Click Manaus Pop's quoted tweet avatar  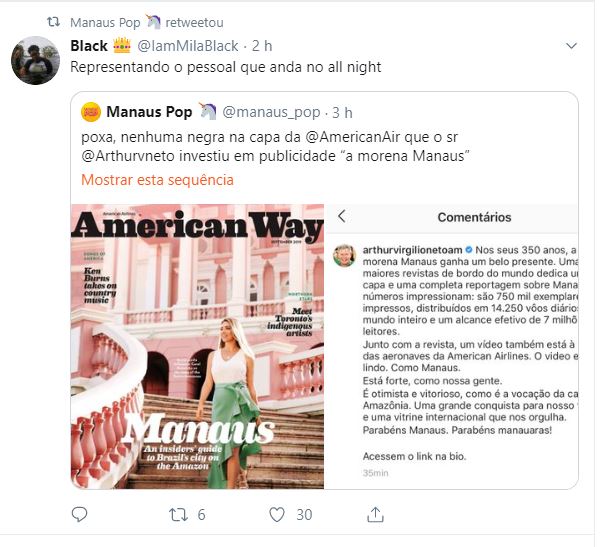click(91, 111)
